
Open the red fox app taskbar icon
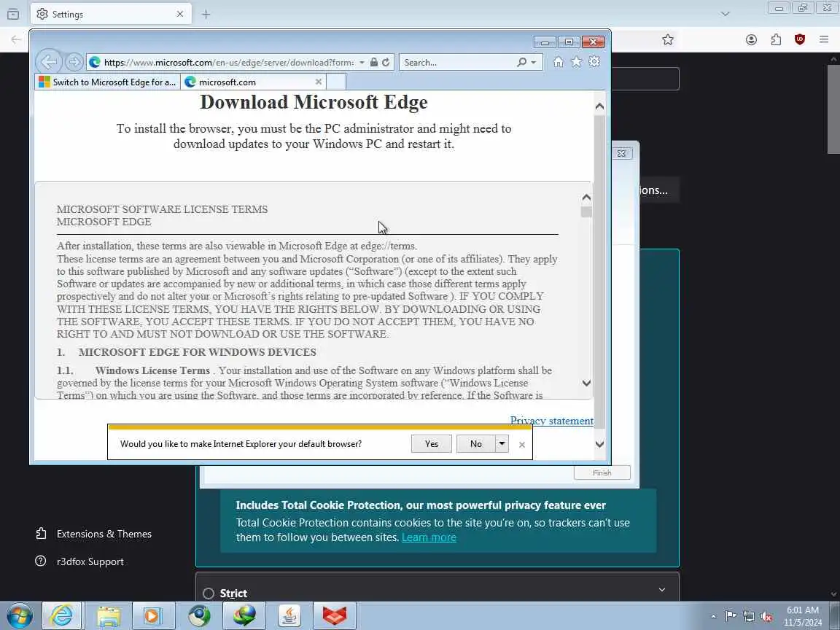(334, 615)
